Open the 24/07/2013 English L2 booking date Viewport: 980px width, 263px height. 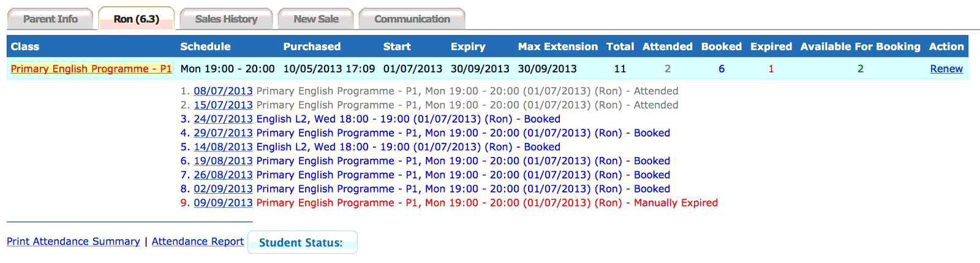[223, 119]
